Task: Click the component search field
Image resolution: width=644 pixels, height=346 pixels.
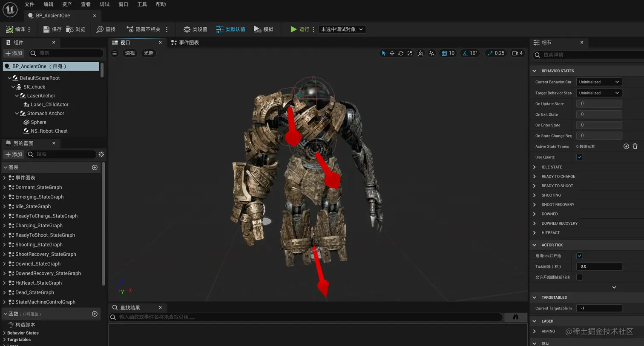Action: 66,53
